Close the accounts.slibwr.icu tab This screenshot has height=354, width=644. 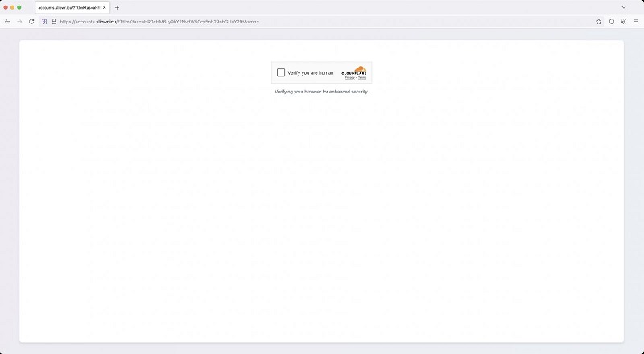(x=105, y=7)
